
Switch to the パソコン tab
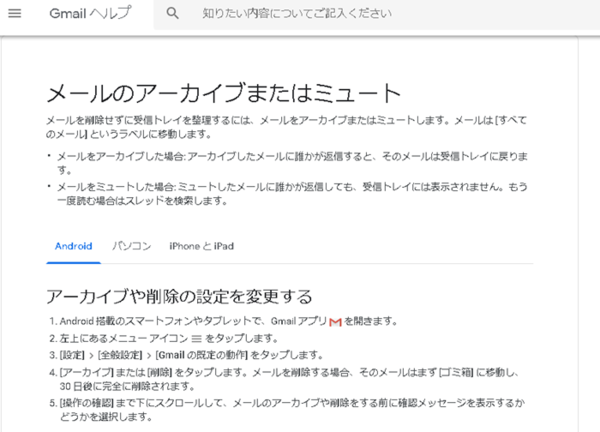pos(132,246)
